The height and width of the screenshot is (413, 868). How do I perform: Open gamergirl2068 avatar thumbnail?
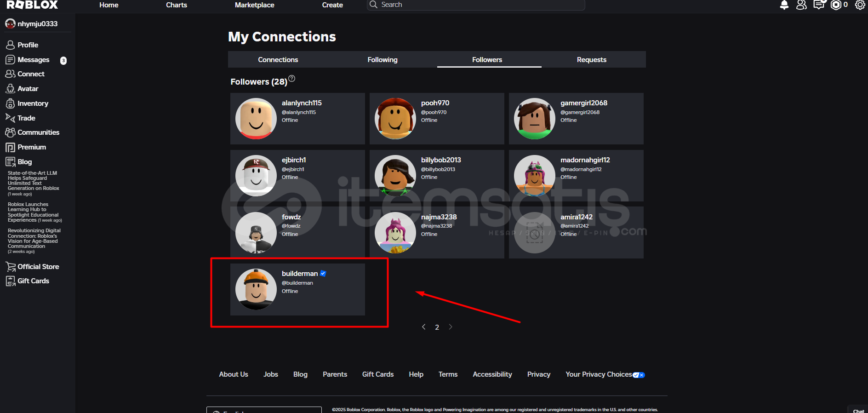tap(535, 119)
